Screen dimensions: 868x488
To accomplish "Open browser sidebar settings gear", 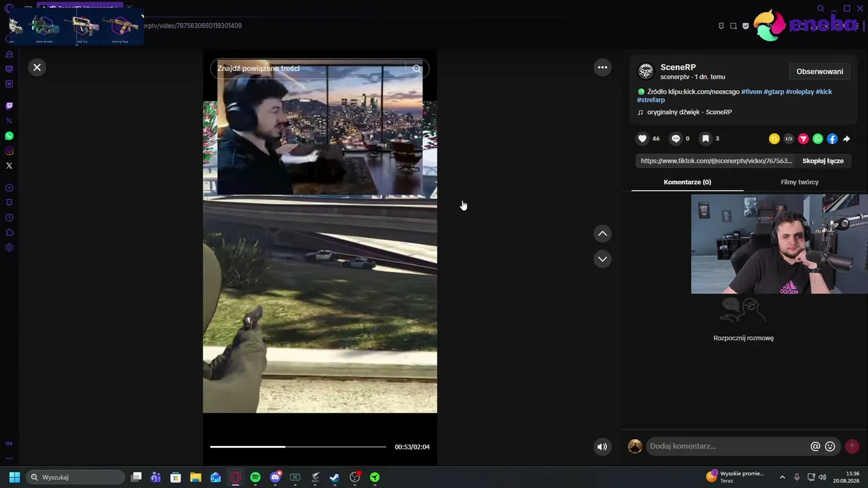I will click(x=9, y=247).
